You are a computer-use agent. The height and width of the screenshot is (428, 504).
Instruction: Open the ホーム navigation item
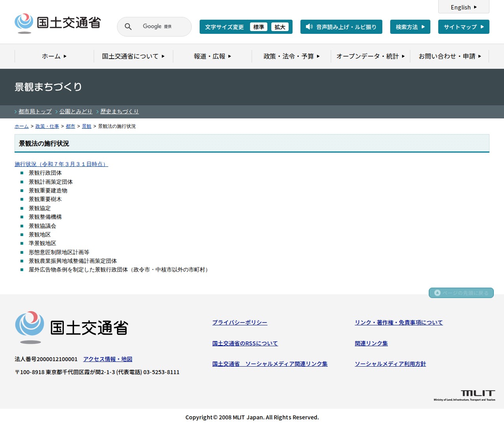[54, 56]
